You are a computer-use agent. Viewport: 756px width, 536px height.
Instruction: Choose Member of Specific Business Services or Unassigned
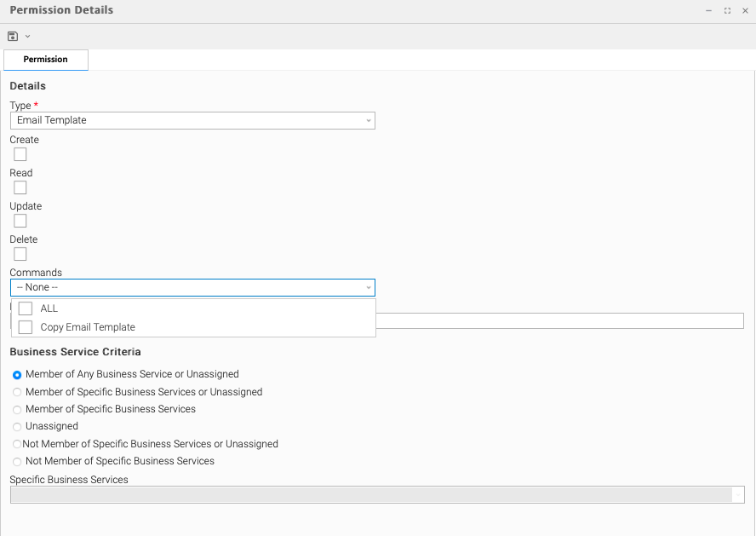[17, 393]
